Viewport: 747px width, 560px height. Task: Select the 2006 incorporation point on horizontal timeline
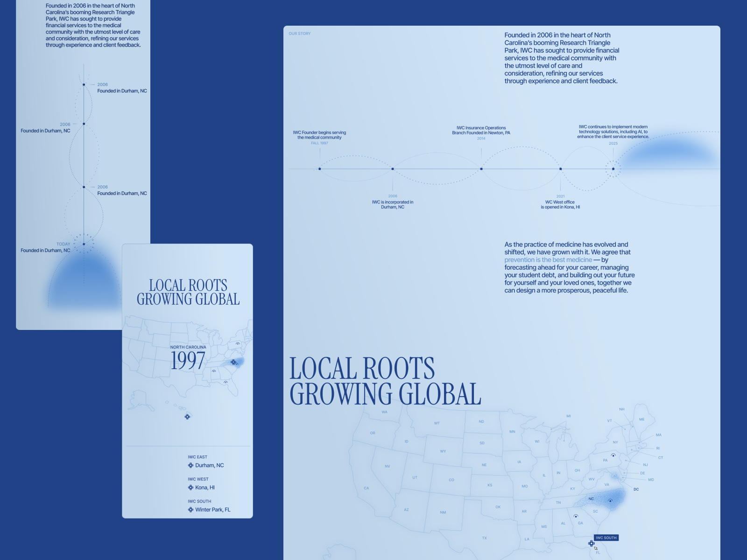393,169
